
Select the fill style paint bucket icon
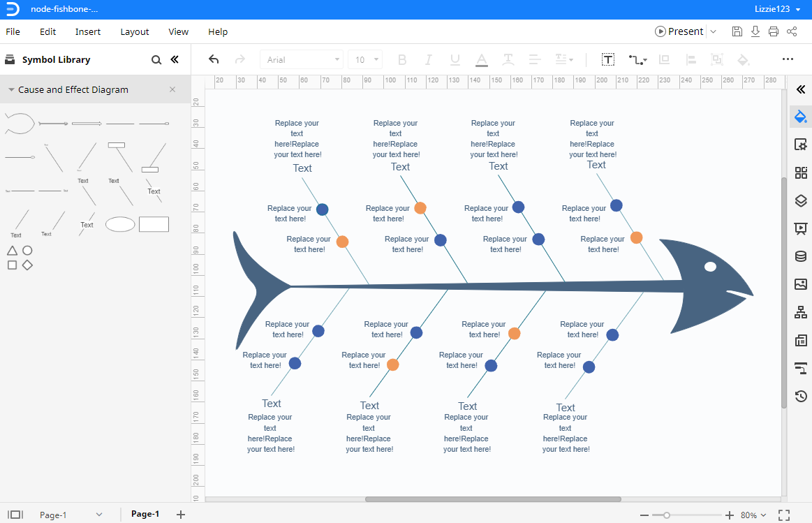(x=800, y=117)
